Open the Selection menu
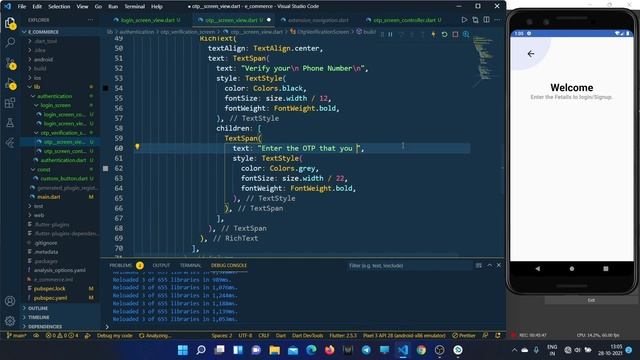Viewport: 640px width, 360px height. coord(59,7)
